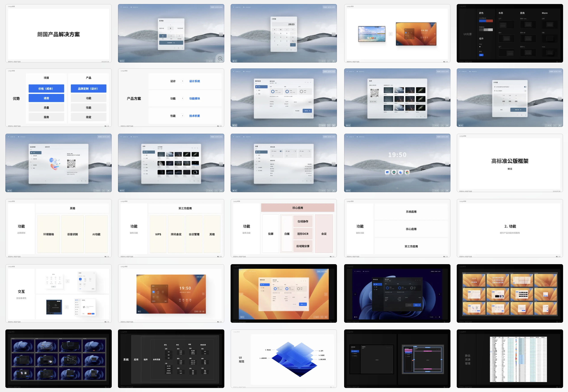Click the magnifier zoom-in icon on the voting slide

tap(220, 59)
